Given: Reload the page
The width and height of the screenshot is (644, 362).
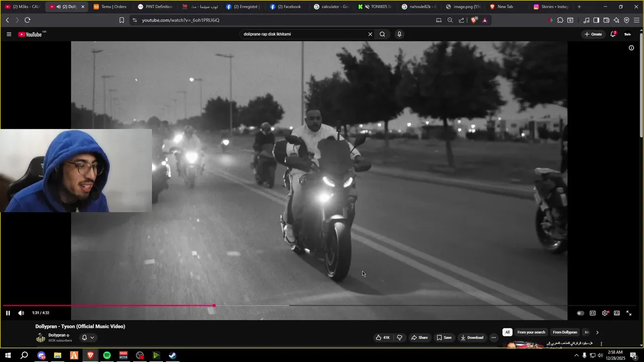Looking at the screenshot, I should (27, 20).
